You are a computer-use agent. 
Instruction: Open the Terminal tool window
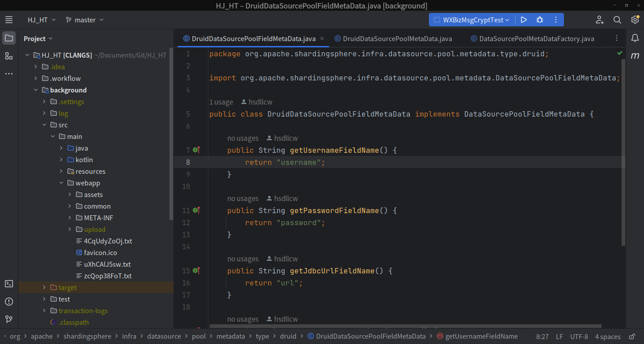click(9, 284)
